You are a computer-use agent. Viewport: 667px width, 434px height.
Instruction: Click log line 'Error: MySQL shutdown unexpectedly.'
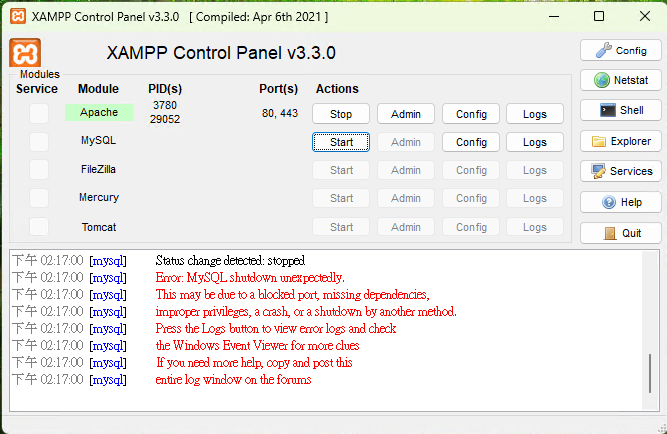[250, 277]
